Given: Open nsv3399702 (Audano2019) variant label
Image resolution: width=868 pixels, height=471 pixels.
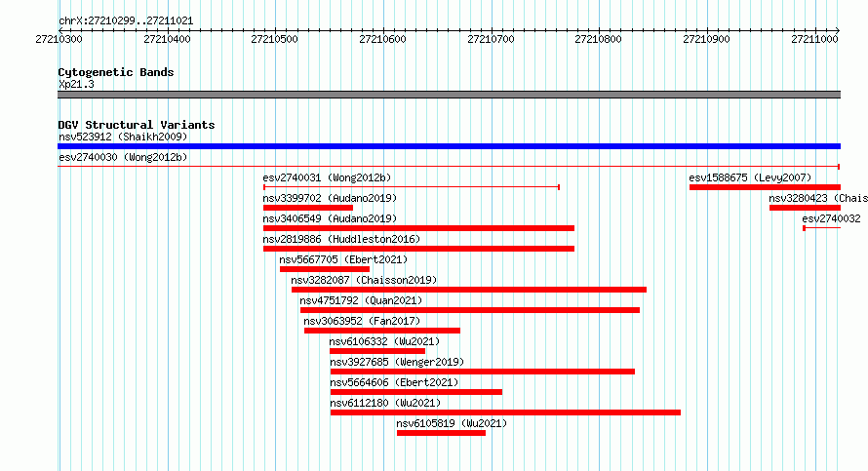Looking at the screenshot, I should click(330, 198).
